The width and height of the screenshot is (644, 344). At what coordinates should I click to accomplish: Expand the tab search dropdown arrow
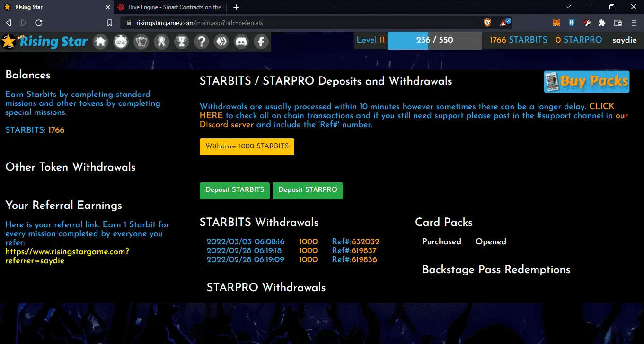tap(568, 7)
